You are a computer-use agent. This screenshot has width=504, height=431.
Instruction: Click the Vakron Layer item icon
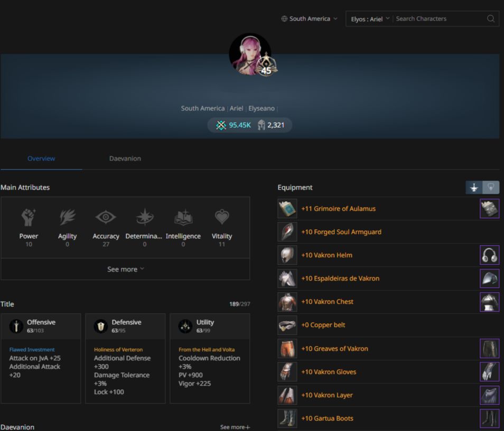click(x=287, y=395)
